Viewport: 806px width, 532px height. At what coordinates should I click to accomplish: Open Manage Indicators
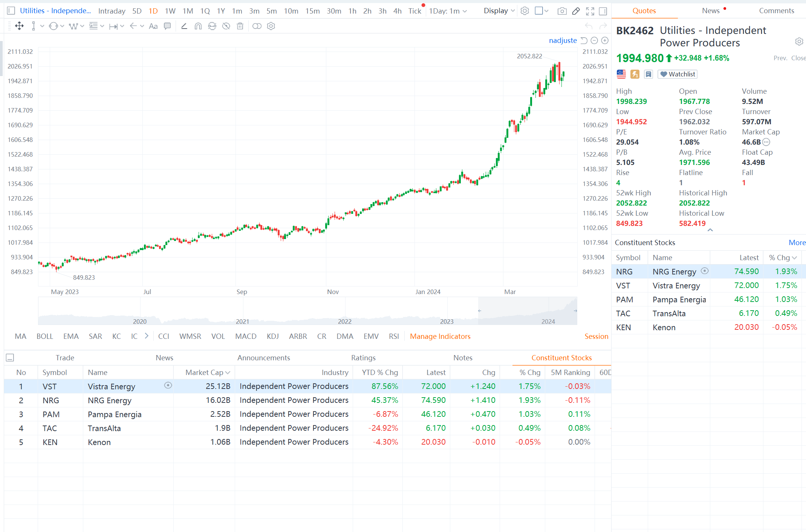pos(440,336)
